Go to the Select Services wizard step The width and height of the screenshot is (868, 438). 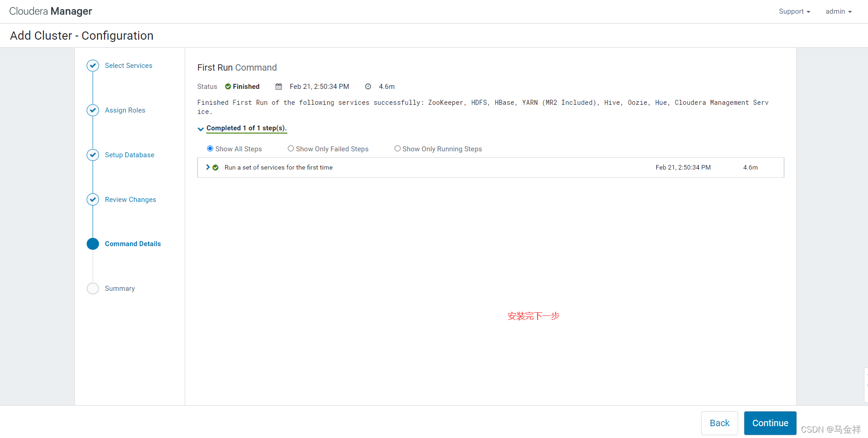129,66
